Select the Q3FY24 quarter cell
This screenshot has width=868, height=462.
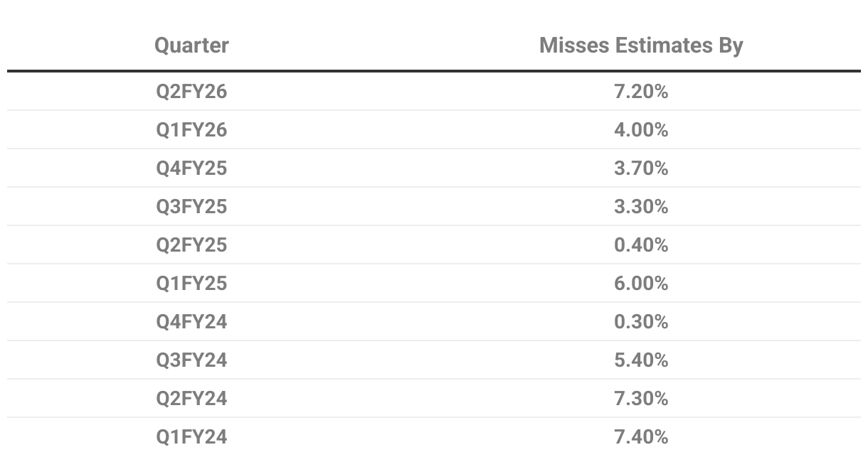[x=191, y=360]
